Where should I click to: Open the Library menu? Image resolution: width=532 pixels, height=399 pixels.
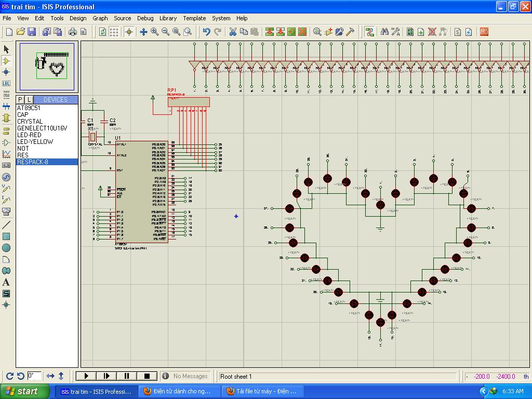[x=168, y=18]
